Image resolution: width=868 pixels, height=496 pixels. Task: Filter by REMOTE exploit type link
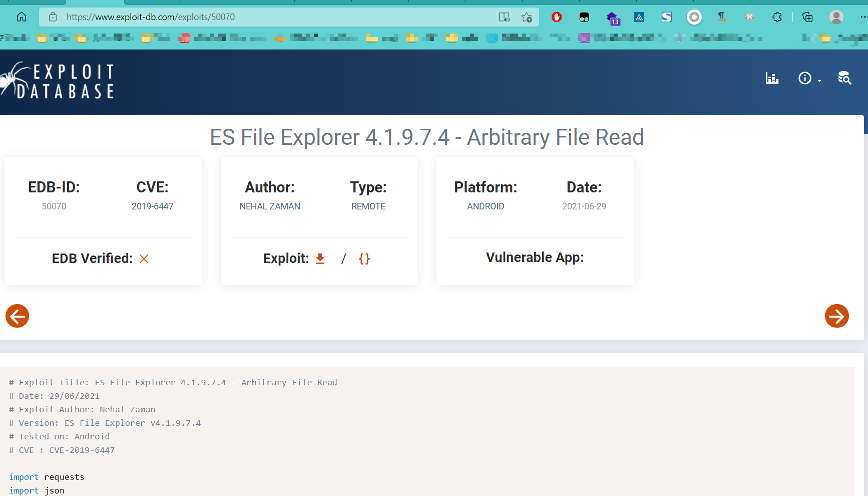tap(368, 206)
